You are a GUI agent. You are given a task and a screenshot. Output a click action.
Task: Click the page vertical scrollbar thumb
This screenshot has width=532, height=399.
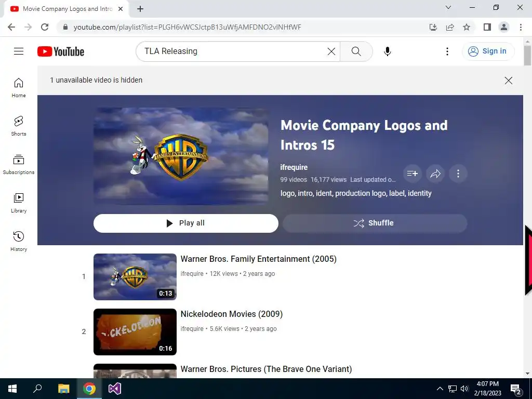[x=527, y=55]
